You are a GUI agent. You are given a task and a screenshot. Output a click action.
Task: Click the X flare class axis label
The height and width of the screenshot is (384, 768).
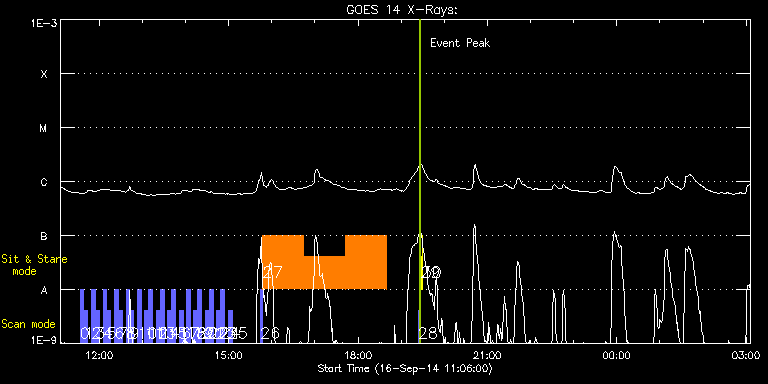44,74
